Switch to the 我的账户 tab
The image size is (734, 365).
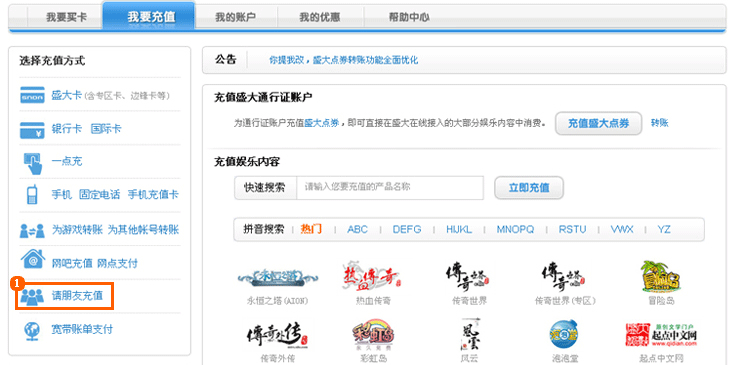[235, 18]
